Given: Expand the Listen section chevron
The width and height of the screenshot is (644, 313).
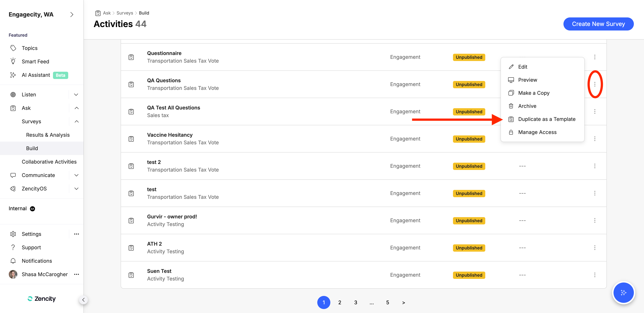Looking at the screenshot, I should (76, 95).
